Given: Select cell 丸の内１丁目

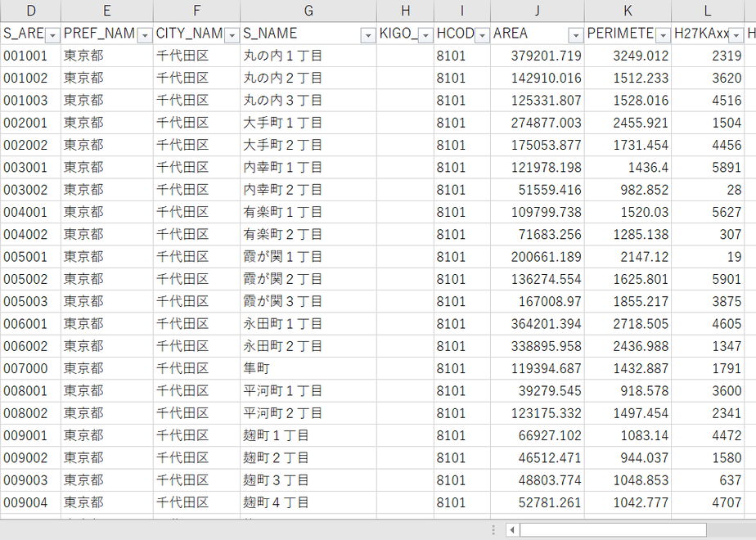Looking at the screenshot, I should [x=308, y=56].
